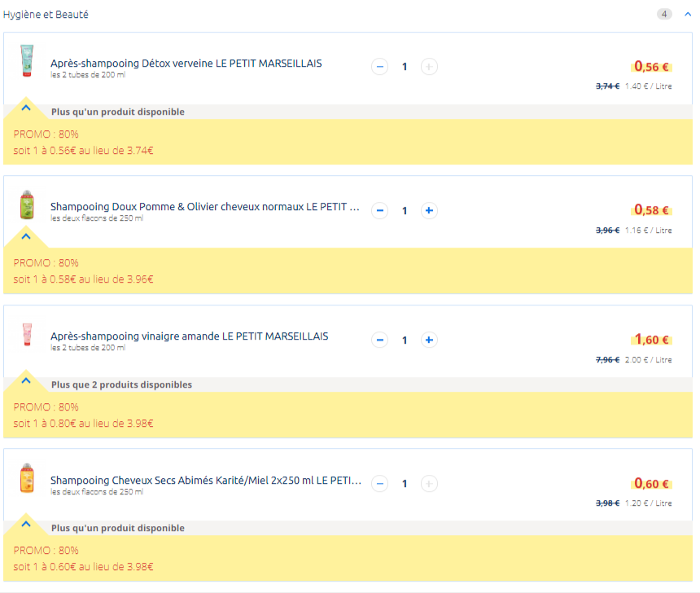Click 'Plus qu'un produit disponible' under Détox verveine
This screenshot has width=700, height=593.
118,112
